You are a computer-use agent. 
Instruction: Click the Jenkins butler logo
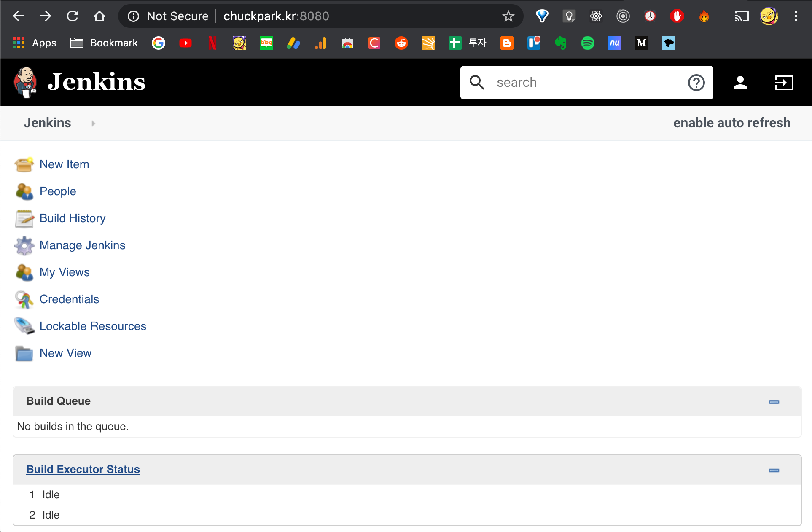pyautogui.click(x=26, y=82)
